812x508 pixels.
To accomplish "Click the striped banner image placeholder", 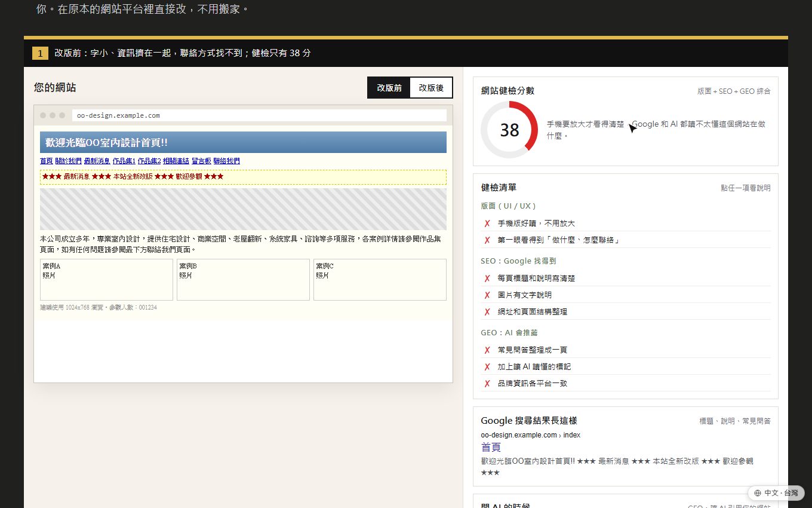I will pos(243,209).
